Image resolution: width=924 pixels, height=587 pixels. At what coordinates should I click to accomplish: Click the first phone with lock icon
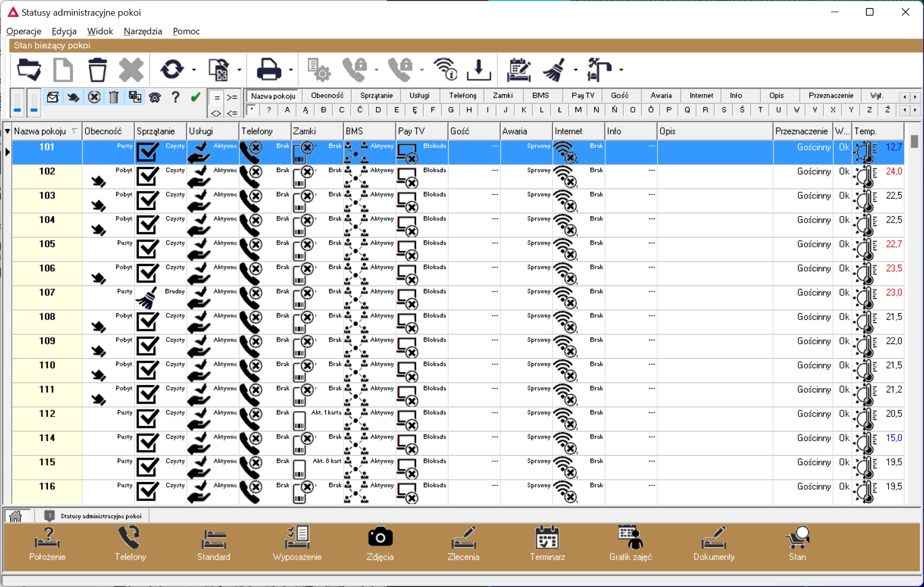tap(354, 70)
